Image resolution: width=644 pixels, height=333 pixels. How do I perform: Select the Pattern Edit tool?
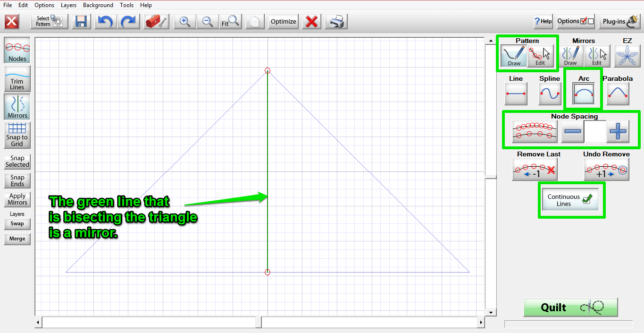tap(540, 57)
